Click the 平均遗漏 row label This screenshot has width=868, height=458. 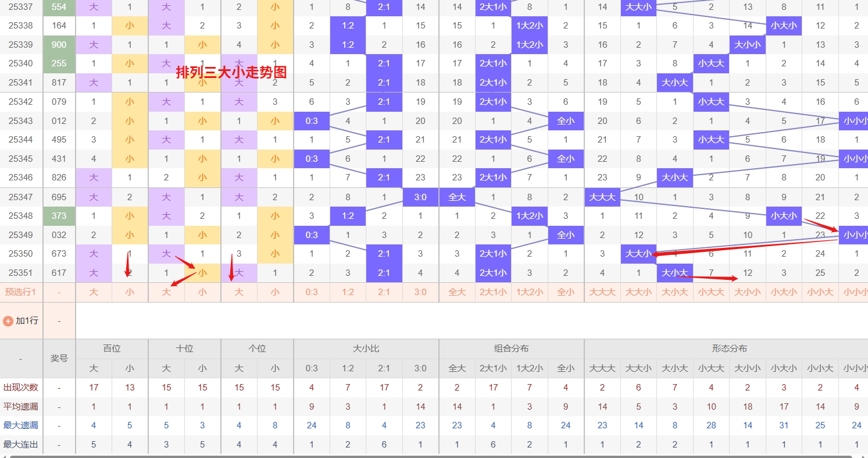point(21,407)
